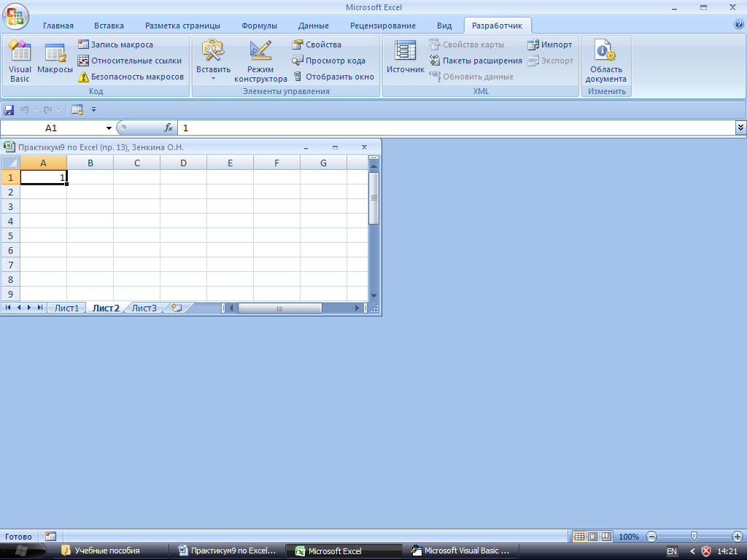The height and width of the screenshot is (560, 747).
Task: Open the Visual Basic editor
Action: 20,61
